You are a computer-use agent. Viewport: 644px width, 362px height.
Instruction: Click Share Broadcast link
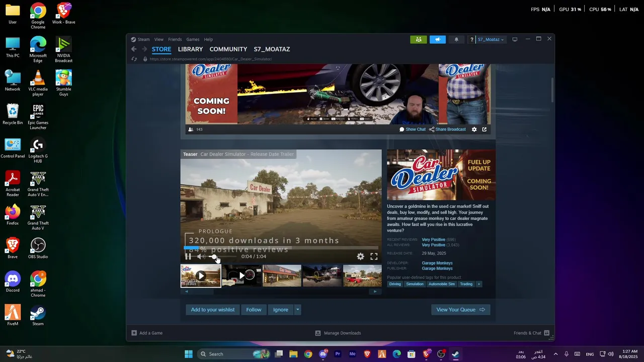pyautogui.click(x=447, y=129)
